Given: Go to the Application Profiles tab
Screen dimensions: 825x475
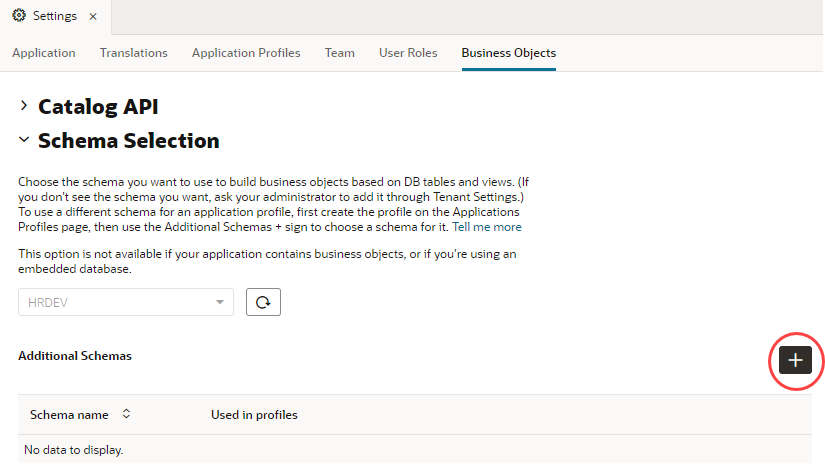Looking at the screenshot, I should (x=246, y=53).
